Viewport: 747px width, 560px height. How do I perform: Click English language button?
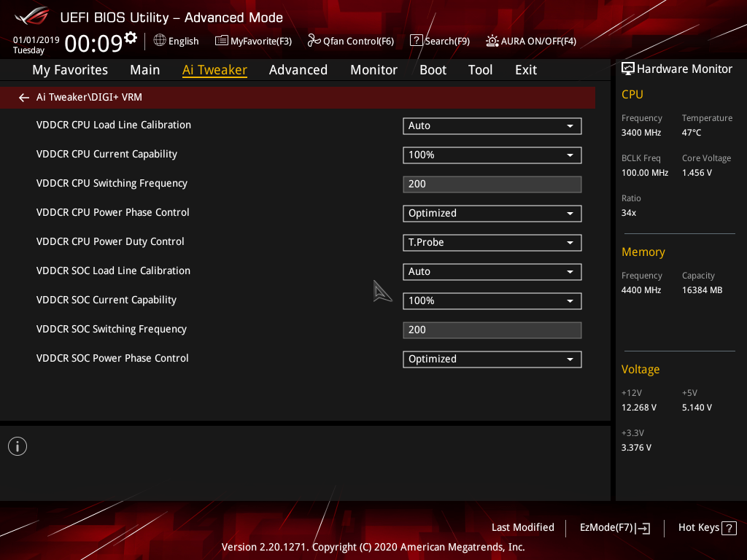177,41
